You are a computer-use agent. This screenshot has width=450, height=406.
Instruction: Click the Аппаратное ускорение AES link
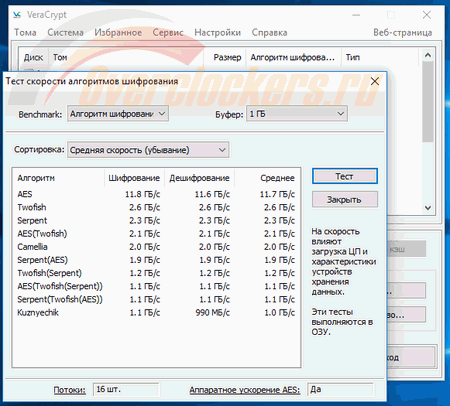[245, 390]
